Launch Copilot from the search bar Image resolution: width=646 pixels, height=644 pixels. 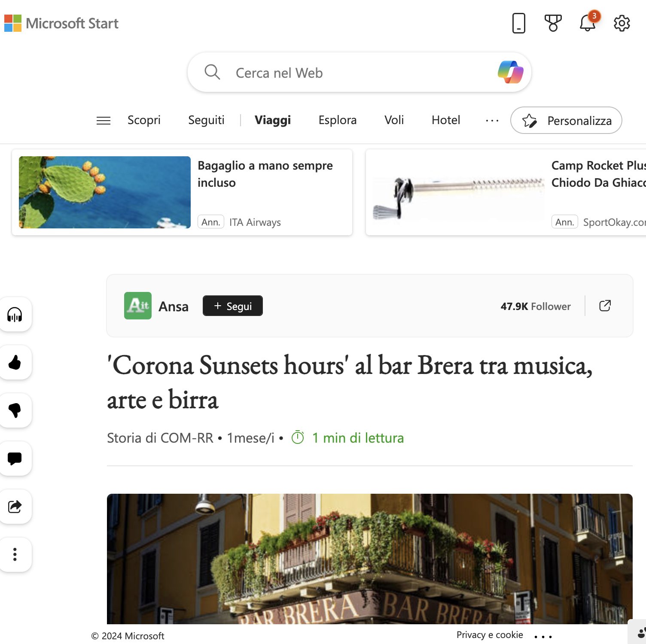coord(510,72)
